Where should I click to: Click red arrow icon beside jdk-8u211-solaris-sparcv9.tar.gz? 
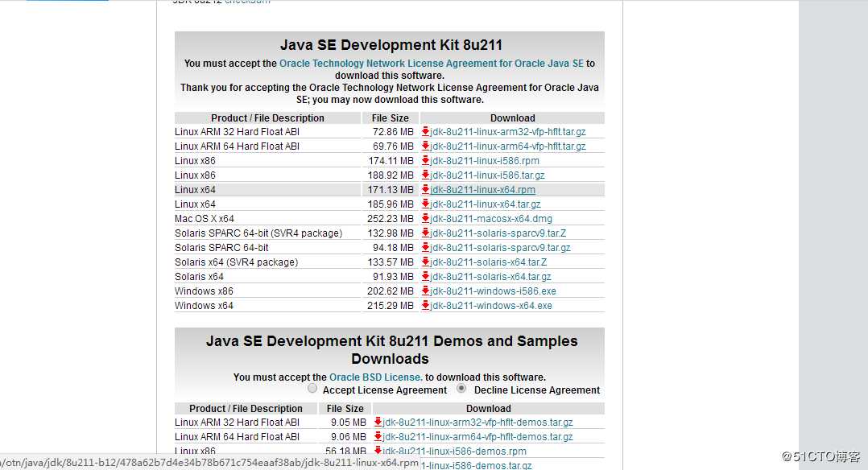coord(425,247)
